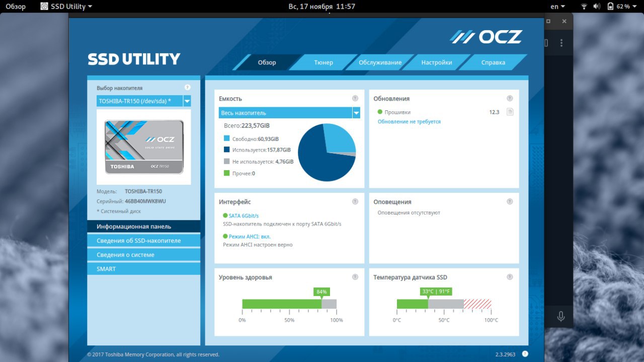Open clock showing Вс, 17 ноября 11:57
The image size is (644, 362).
coord(322,7)
